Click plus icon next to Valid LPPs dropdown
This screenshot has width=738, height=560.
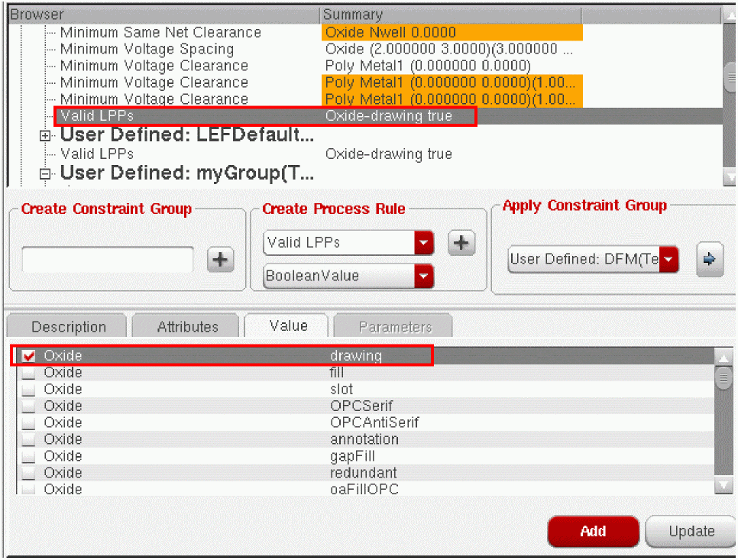coord(461,243)
